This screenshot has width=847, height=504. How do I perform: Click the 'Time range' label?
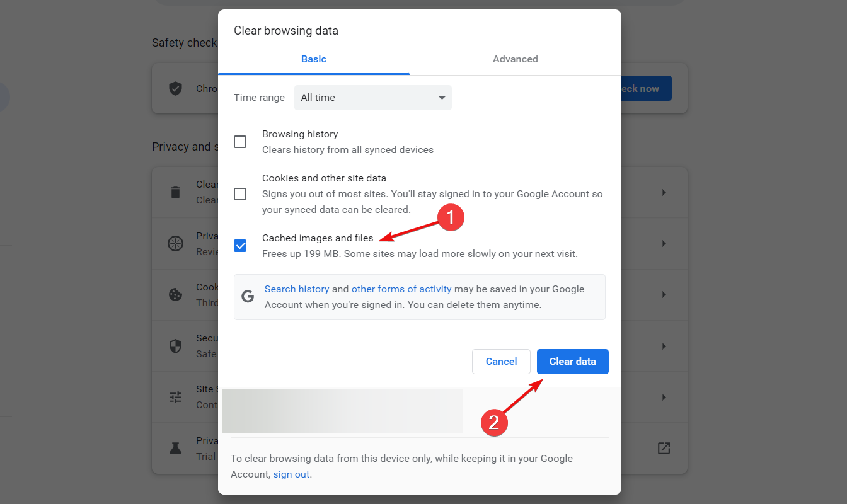(x=259, y=98)
